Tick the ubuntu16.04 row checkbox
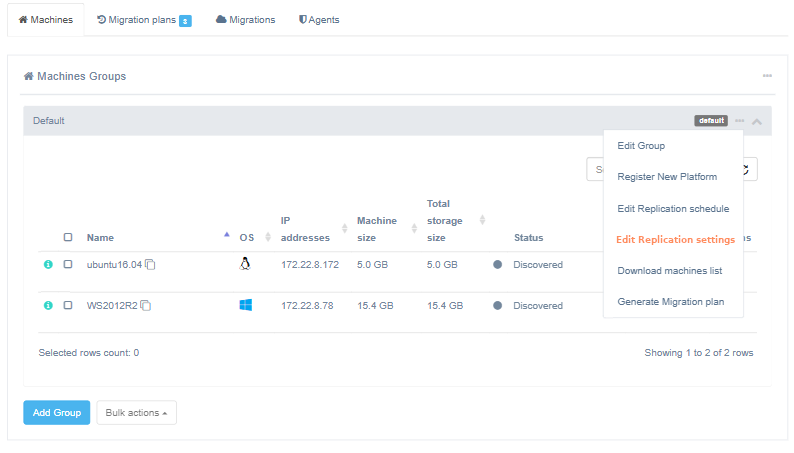The height and width of the screenshot is (453, 794). click(68, 265)
